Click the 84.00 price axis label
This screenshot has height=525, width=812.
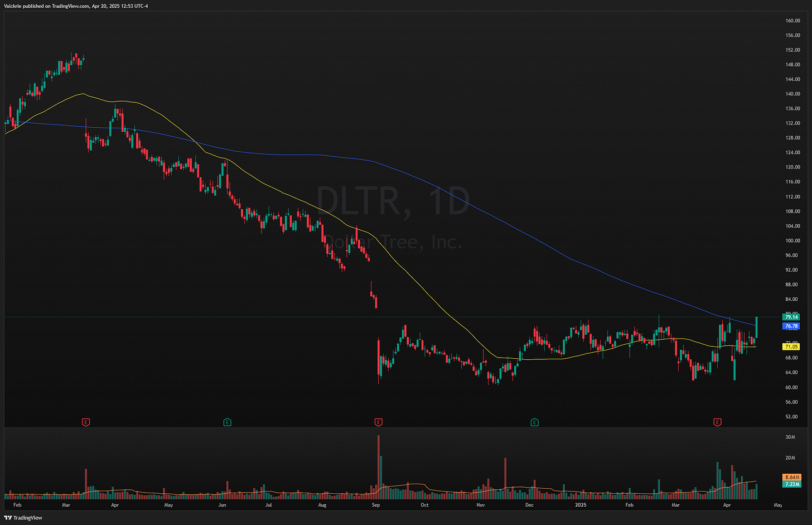(792, 299)
